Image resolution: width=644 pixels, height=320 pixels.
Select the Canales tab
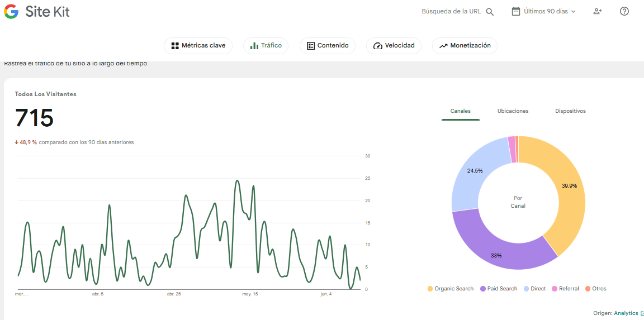point(461,111)
